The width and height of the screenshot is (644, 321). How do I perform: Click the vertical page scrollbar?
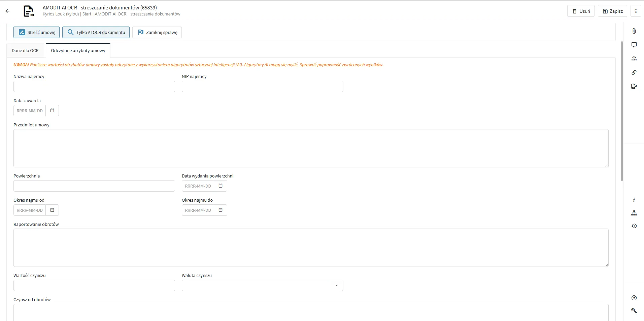[622, 111]
